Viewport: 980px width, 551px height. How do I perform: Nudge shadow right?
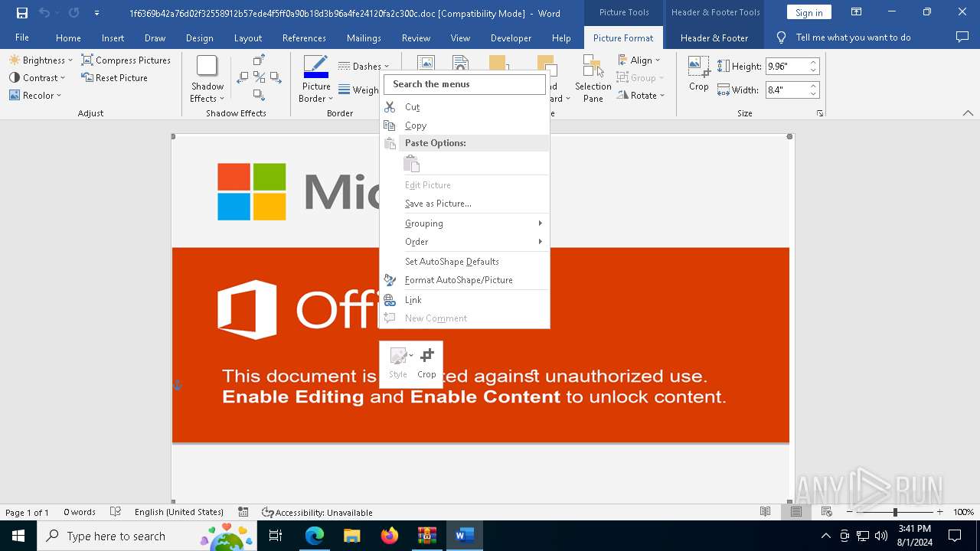[x=275, y=77]
